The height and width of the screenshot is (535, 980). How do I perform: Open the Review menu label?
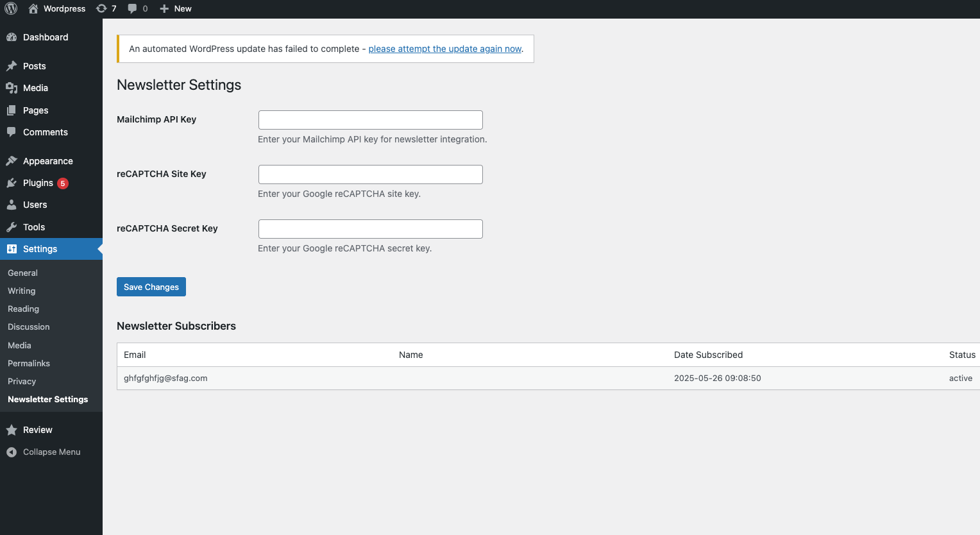38,430
